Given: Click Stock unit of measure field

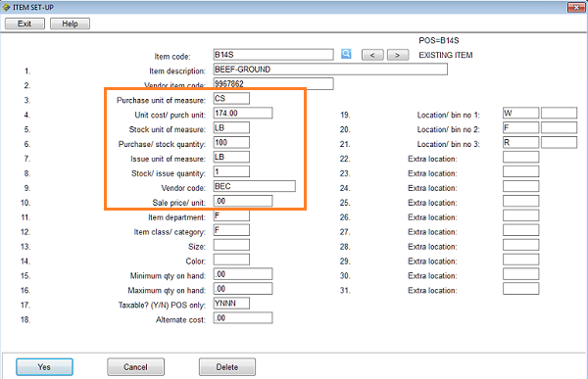Looking at the screenshot, I should tap(231, 128).
